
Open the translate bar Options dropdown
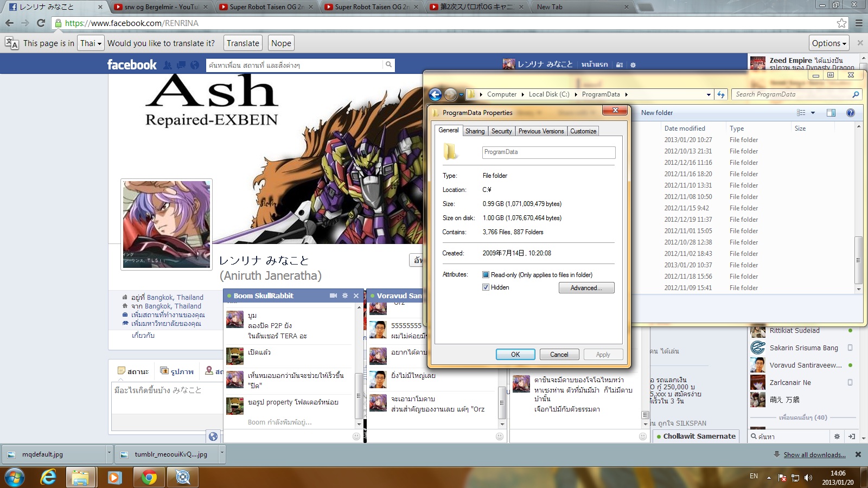[829, 43]
